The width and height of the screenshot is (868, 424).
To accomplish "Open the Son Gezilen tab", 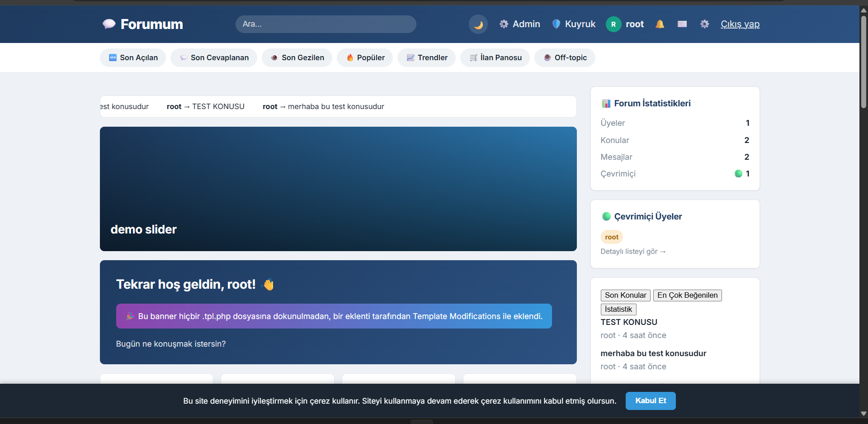I will coord(297,57).
